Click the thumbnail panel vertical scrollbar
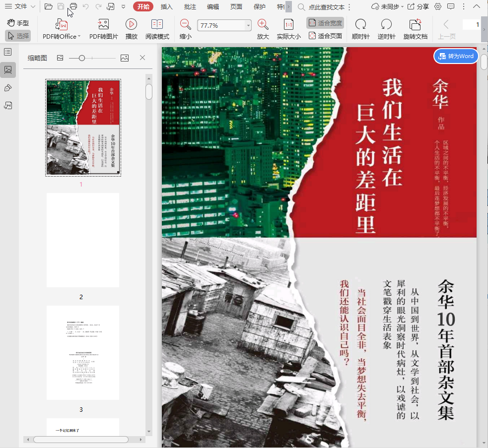Viewport: 488px width, 448px height. tap(149, 91)
